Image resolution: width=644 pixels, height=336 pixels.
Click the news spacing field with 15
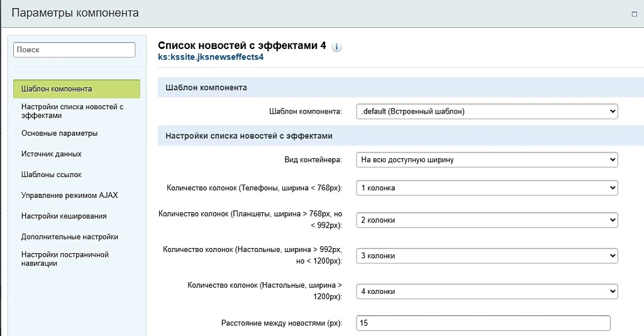[483, 323]
